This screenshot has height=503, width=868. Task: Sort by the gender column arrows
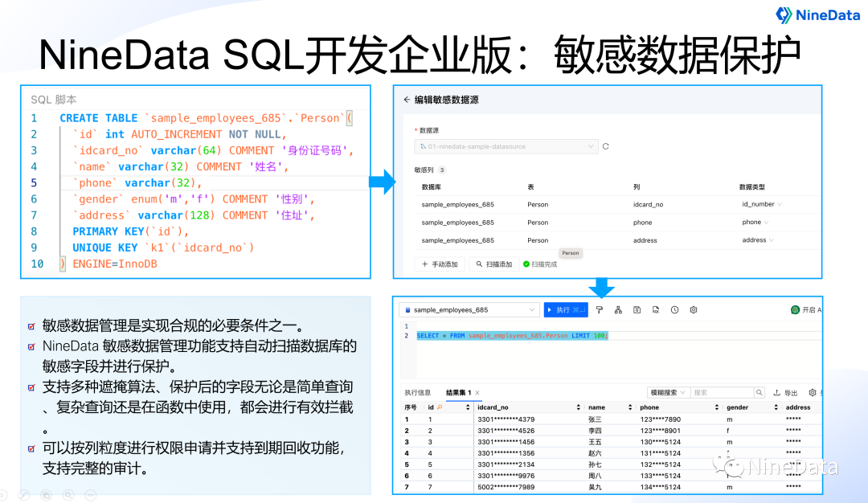(776, 407)
